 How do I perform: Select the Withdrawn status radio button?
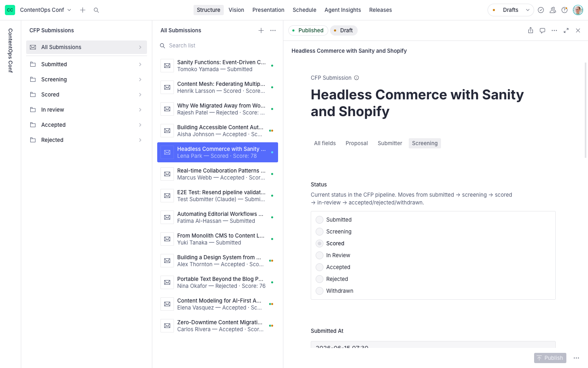coord(320,291)
